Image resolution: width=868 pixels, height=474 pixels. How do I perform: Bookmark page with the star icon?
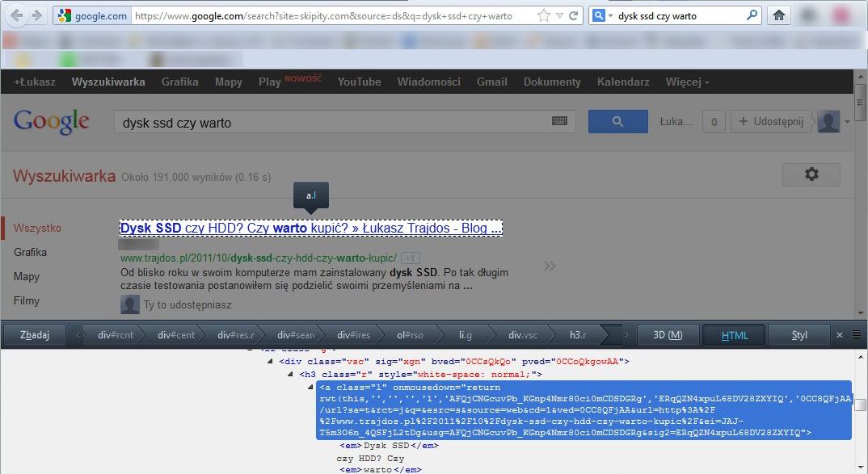544,15
